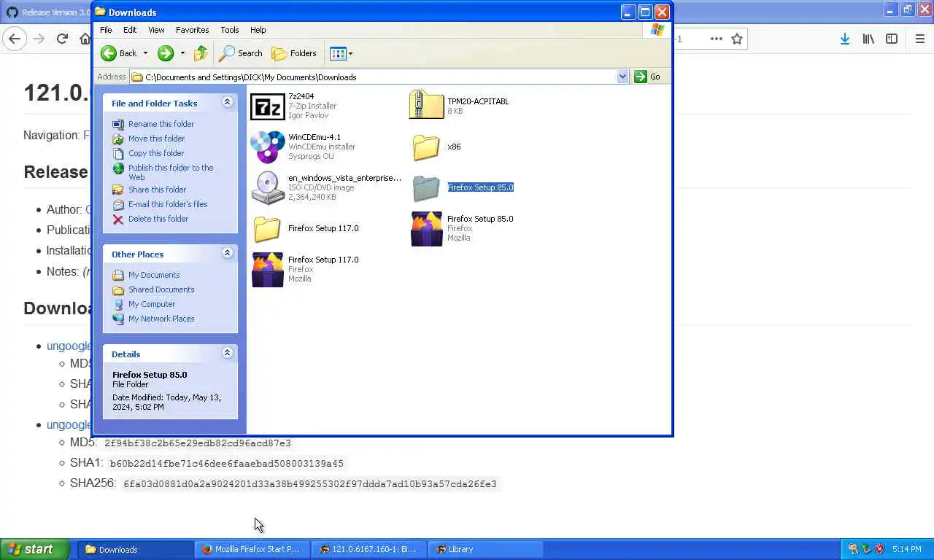Collapse the File and Folder Tasks panel
The image size is (934, 560).
[227, 102]
